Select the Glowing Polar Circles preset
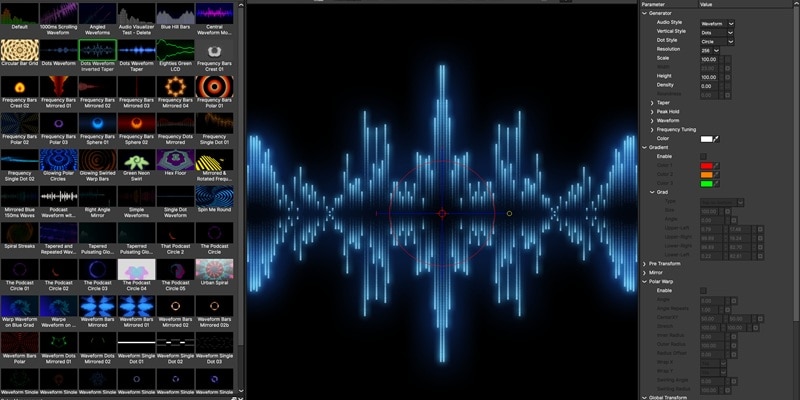The image size is (800, 400). (59, 160)
